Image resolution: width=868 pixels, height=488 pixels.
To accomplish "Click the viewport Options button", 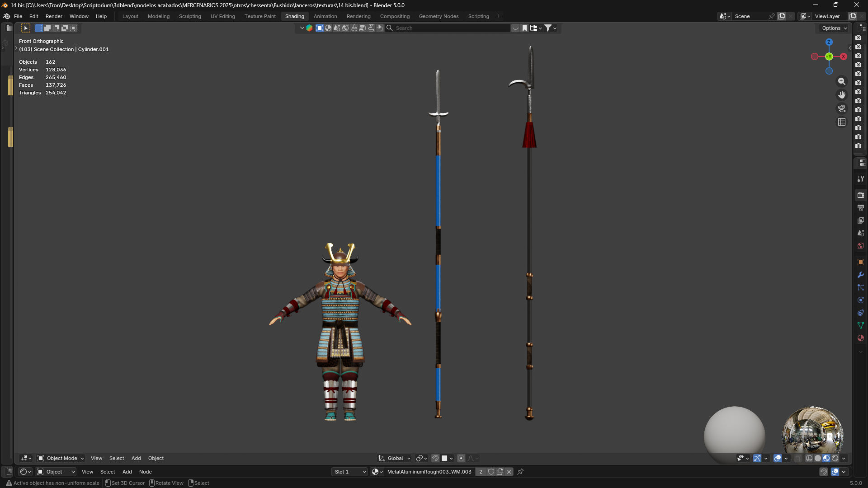I will pos(834,28).
